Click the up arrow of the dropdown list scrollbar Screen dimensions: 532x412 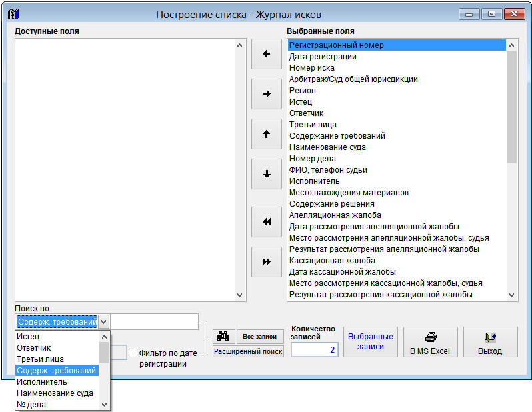(x=104, y=337)
